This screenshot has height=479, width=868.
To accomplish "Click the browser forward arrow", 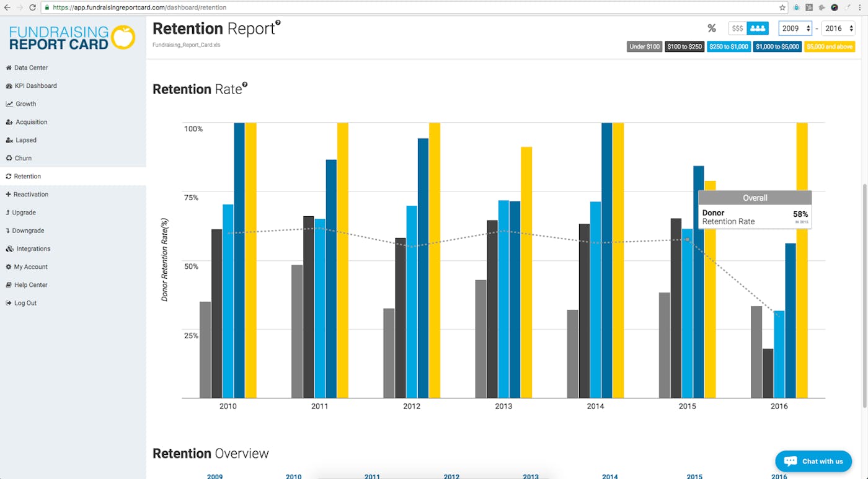I will tap(20, 7).
